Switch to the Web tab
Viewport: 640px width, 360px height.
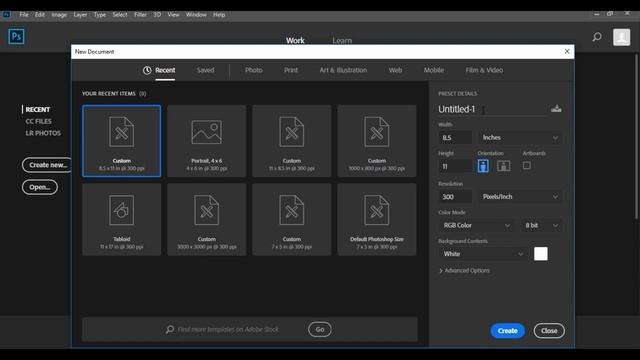395,70
